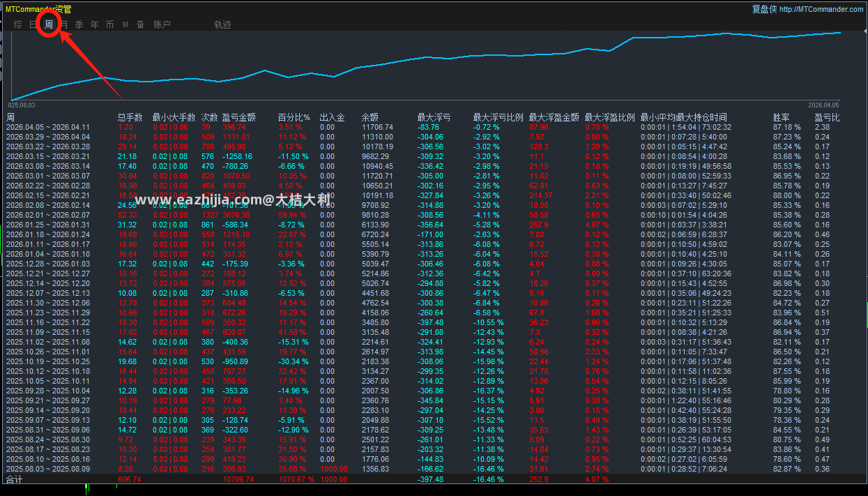868x496 pixels.
Task: Click the 盈亏比 column header
Action: pos(827,117)
